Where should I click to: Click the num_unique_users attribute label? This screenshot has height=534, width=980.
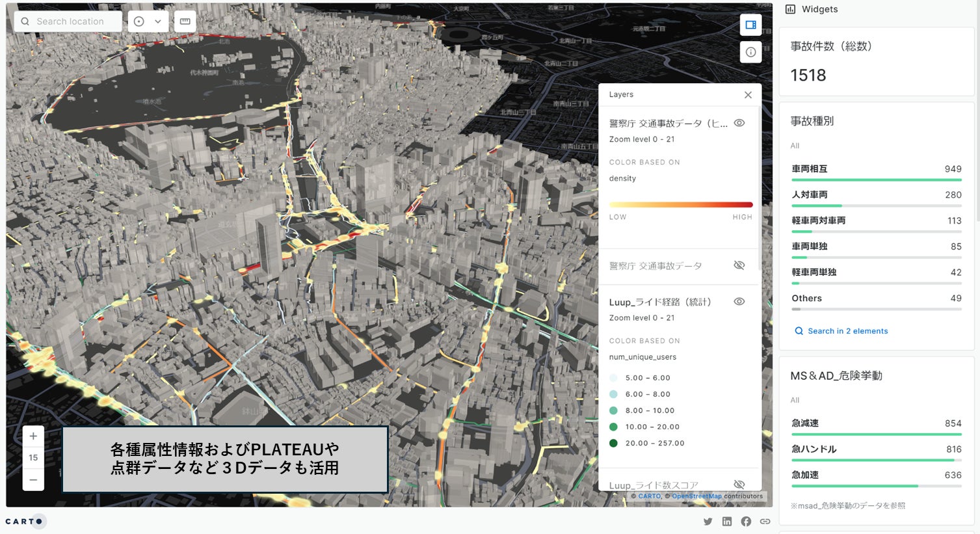(642, 357)
